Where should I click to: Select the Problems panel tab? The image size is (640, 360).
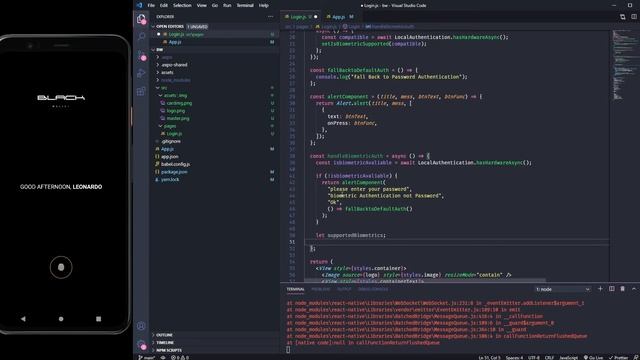tap(320, 289)
